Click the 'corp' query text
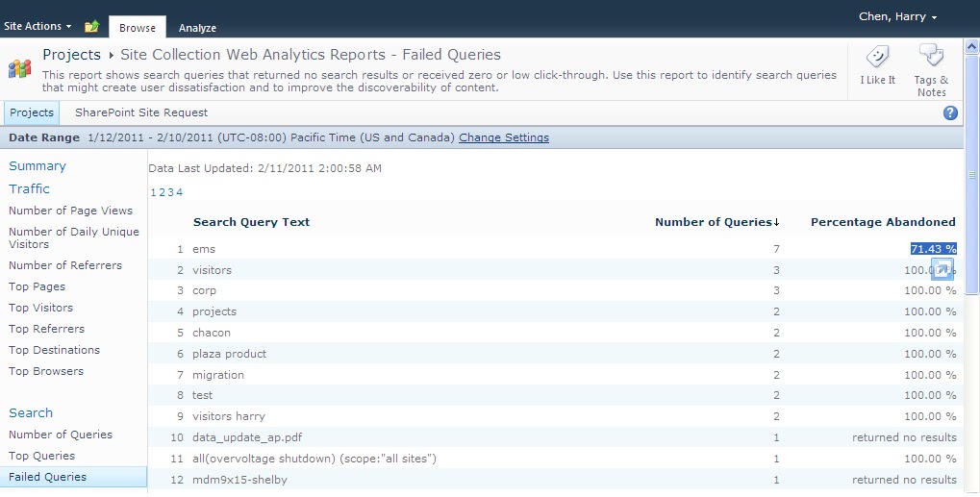Image resolution: width=980 pixels, height=497 pixels. (x=205, y=291)
